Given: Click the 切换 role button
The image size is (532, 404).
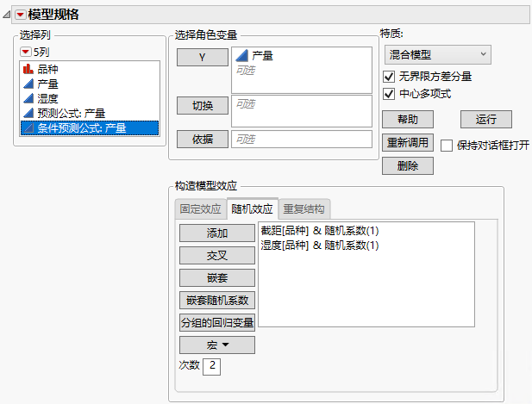Looking at the screenshot, I should [x=203, y=105].
